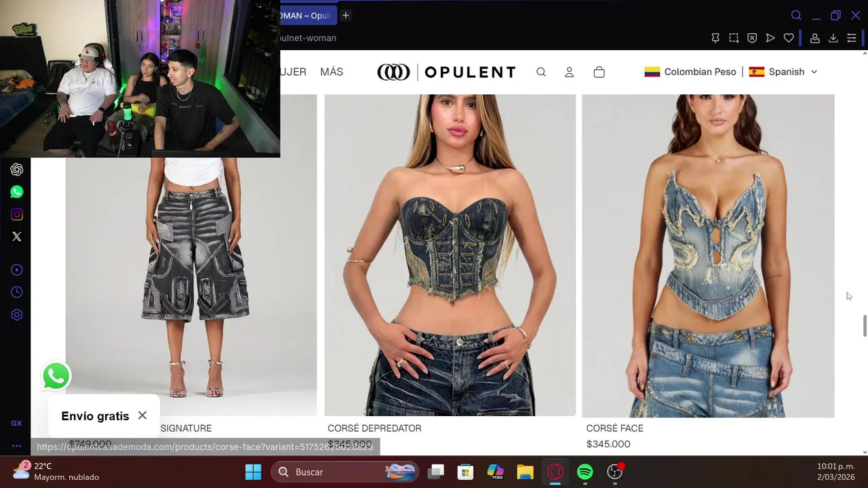Close the Envío gratis popup

tap(142, 415)
